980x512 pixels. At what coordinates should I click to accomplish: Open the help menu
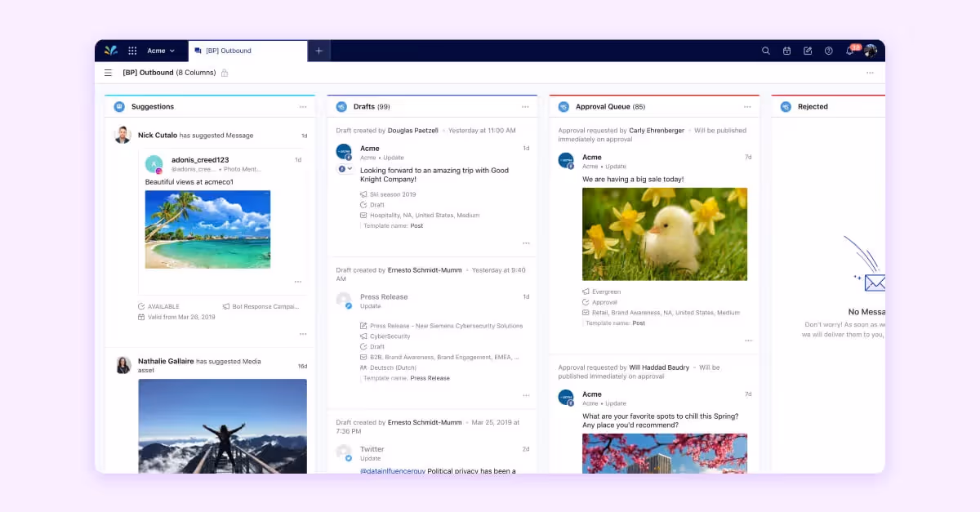(828, 51)
